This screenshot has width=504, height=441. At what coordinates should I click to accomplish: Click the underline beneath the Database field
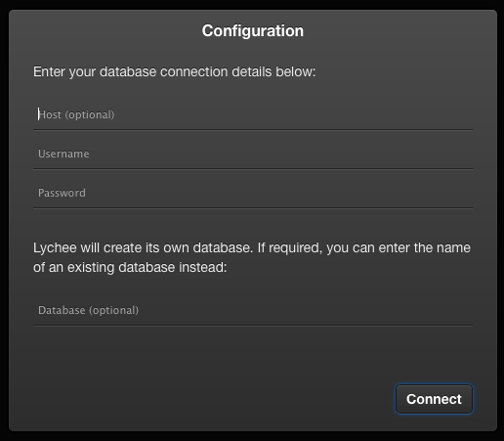coord(253,326)
